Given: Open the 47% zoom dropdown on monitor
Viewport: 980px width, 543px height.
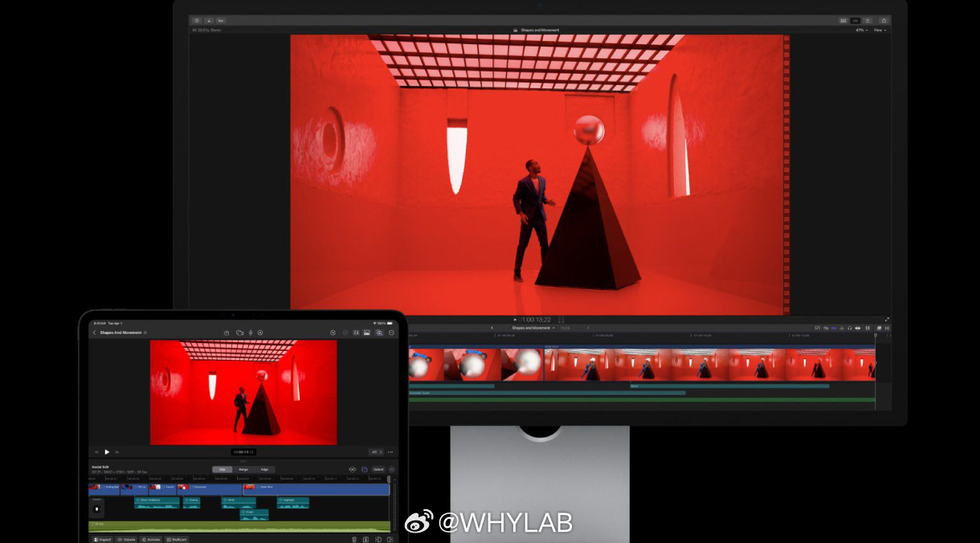Looking at the screenshot, I should click(862, 31).
